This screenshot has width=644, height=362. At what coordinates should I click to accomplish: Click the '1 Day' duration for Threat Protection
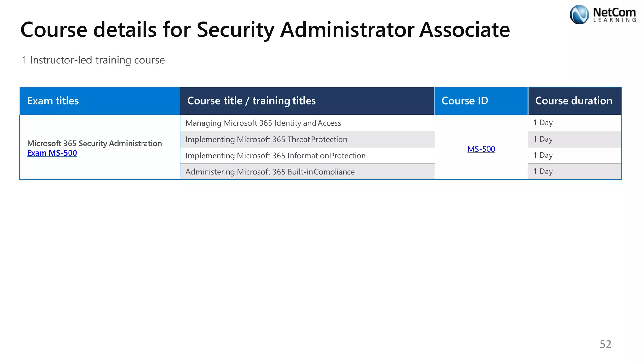[x=543, y=139]
